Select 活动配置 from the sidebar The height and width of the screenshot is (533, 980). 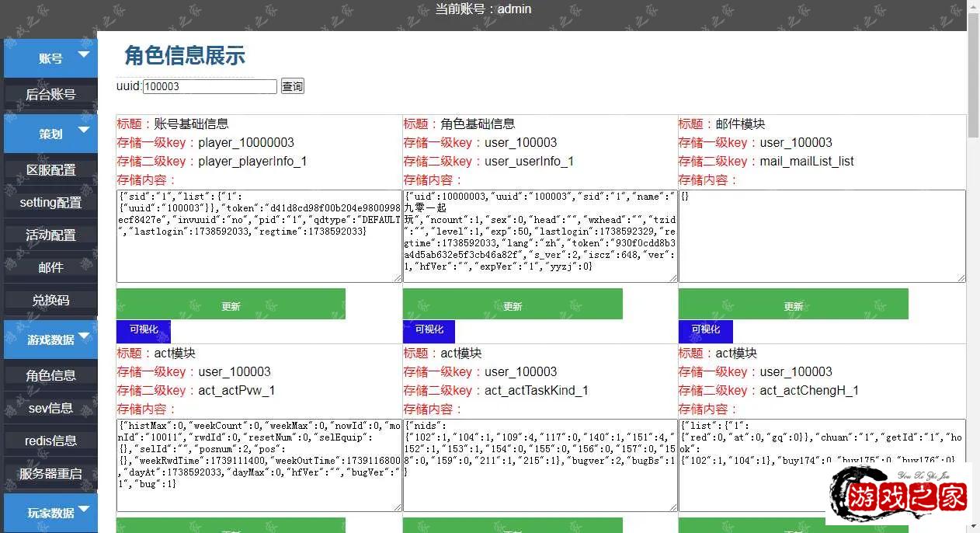(50, 234)
